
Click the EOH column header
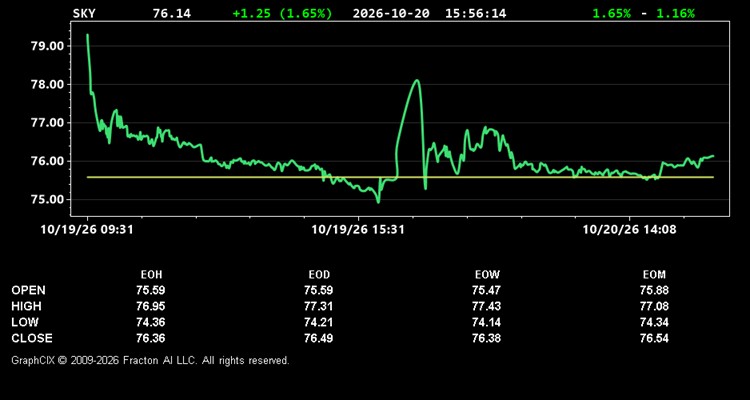click(151, 275)
